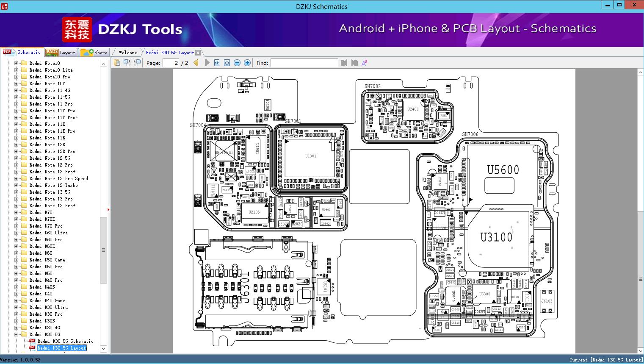Click the folder icon of Redmi Note 11R

(24, 138)
